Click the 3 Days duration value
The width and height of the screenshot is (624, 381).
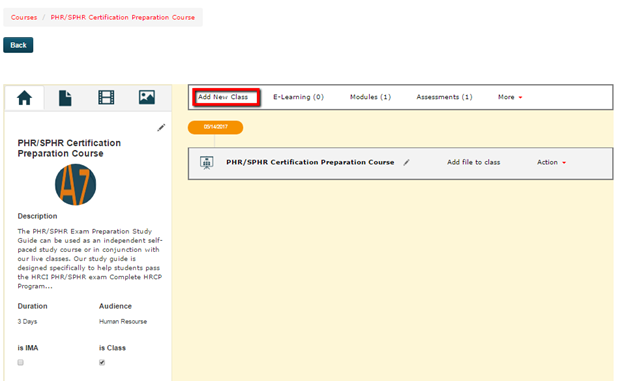click(x=27, y=322)
